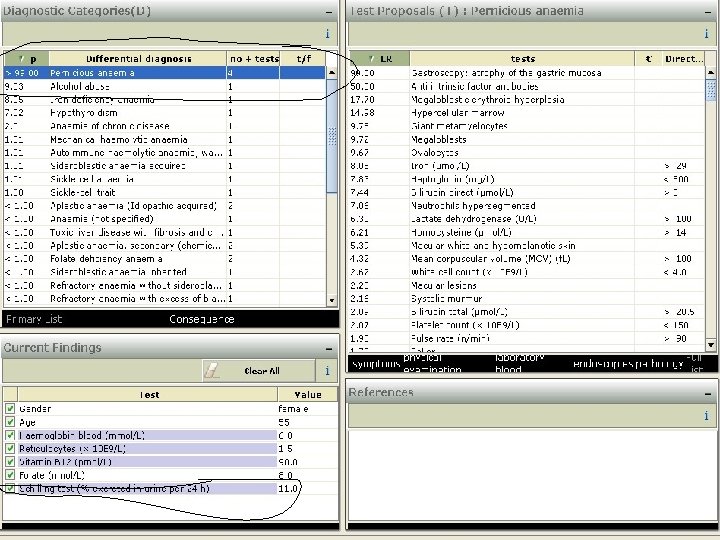This screenshot has width=720, height=540.
Task: Toggle Folate finding checkbox
Action: click(x=10, y=475)
